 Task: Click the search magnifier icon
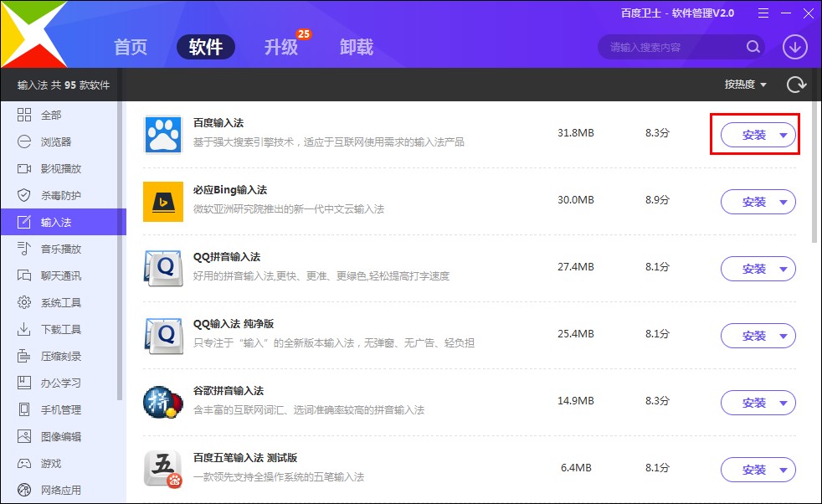(753, 47)
